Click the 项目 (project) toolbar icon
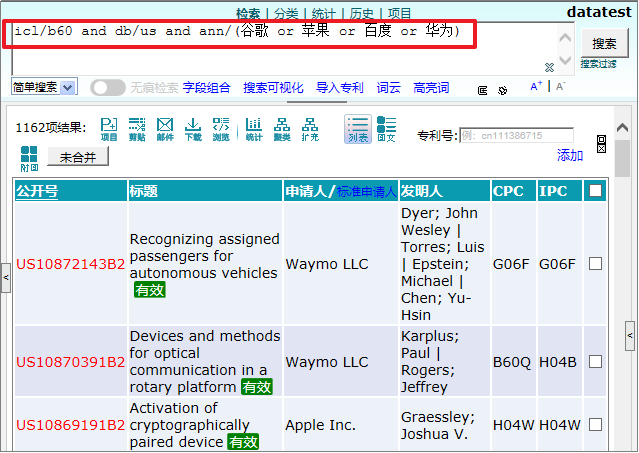Image resolution: width=639 pixels, height=453 pixels. [109, 129]
